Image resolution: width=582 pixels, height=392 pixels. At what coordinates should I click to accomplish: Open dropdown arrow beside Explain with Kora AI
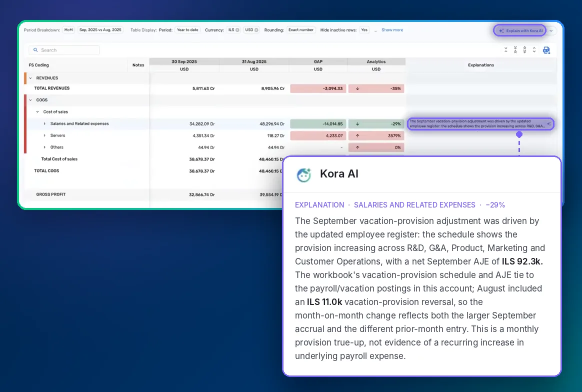(x=551, y=31)
